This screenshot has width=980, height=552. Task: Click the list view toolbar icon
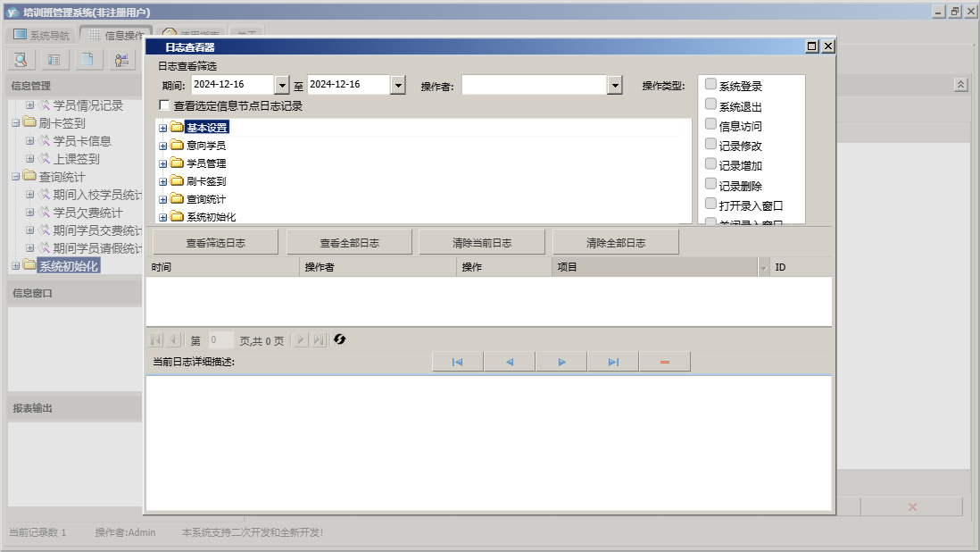54,60
